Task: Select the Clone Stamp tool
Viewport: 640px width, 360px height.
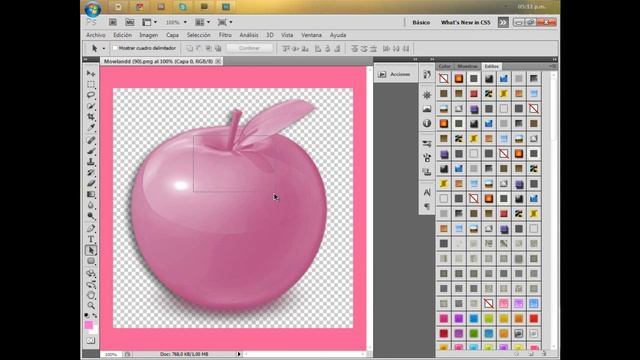Action: tap(91, 162)
